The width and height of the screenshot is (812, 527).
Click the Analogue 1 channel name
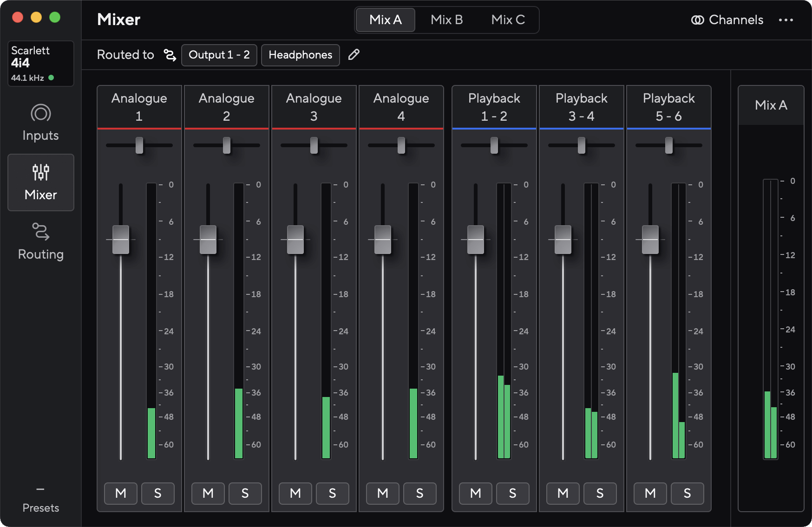[x=139, y=107]
